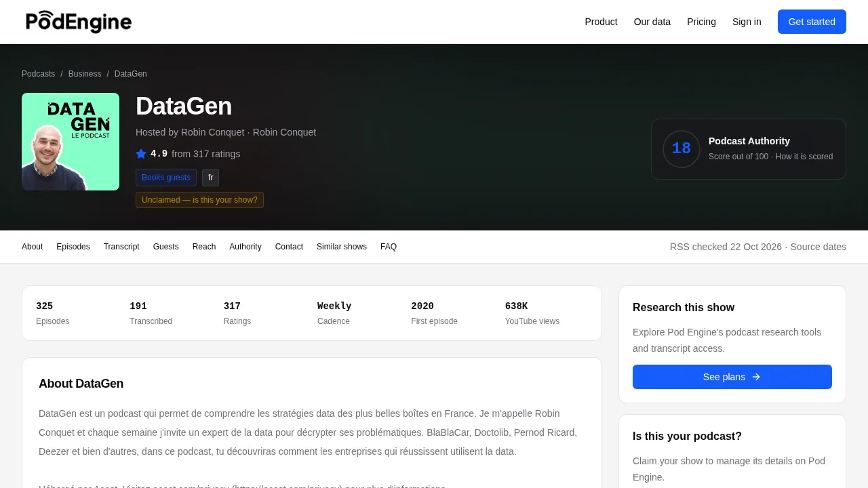Screen dimensions: 868x488
Task: Click the DataGen breadcrumb
Action: coord(131,74)
